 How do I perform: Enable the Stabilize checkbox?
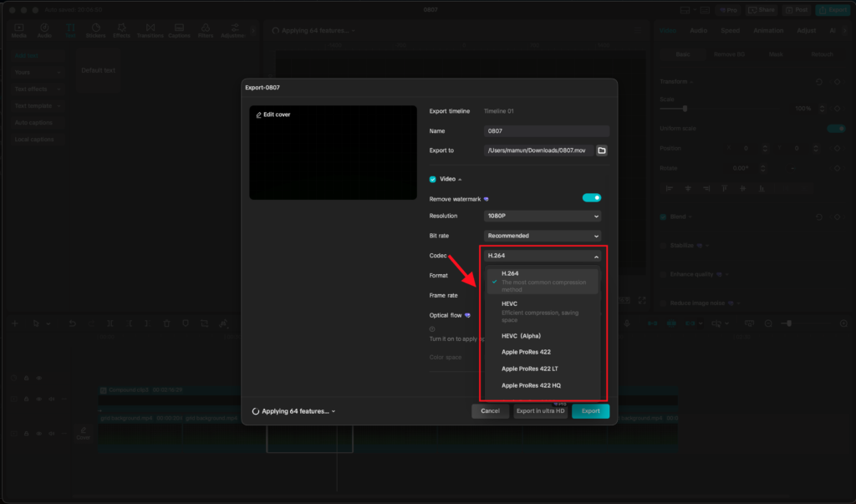point(663,246)
